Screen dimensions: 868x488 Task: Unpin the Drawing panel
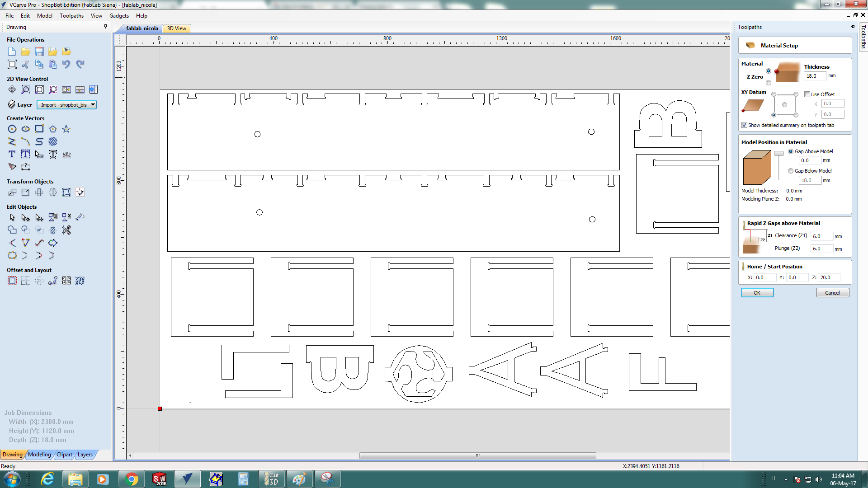coord(106,27)
